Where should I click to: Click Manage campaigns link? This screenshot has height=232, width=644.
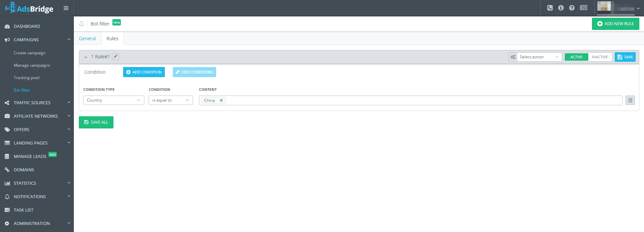point(32,65)
